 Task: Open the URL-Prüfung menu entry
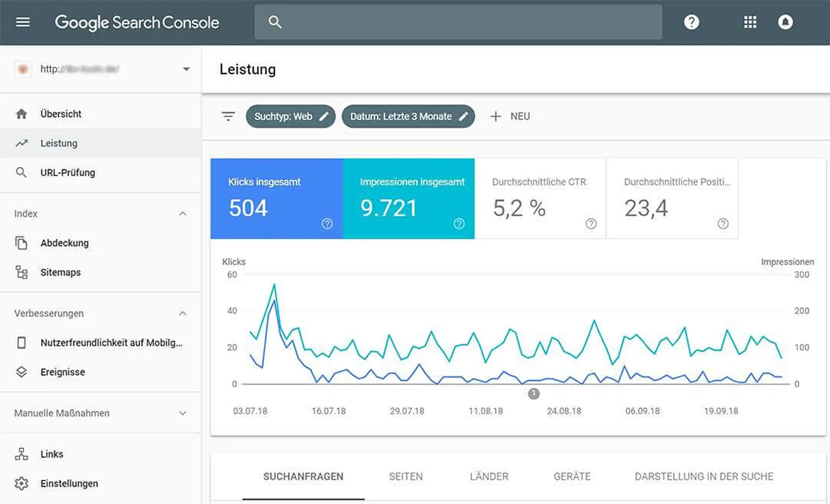[100, 172]
